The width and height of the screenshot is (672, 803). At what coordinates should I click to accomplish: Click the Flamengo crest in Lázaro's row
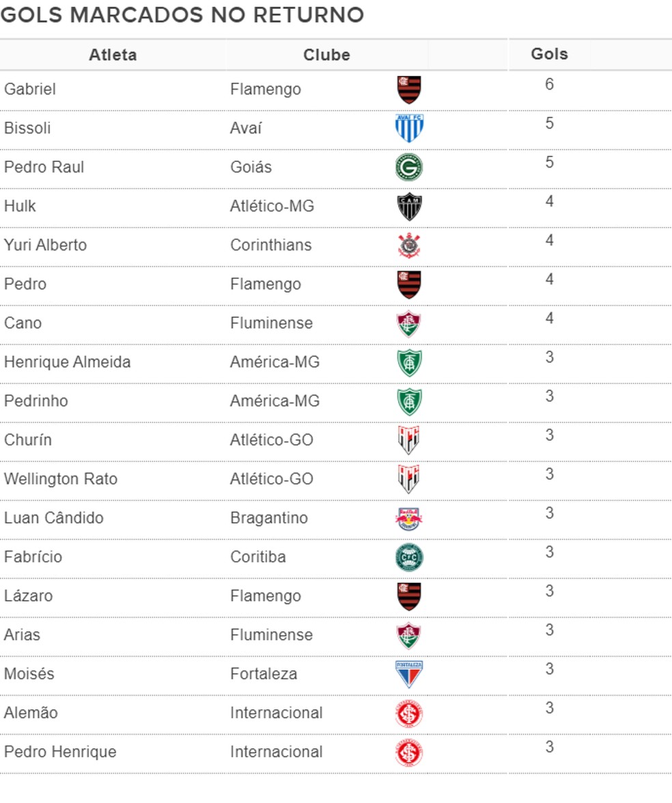point(409,597)
